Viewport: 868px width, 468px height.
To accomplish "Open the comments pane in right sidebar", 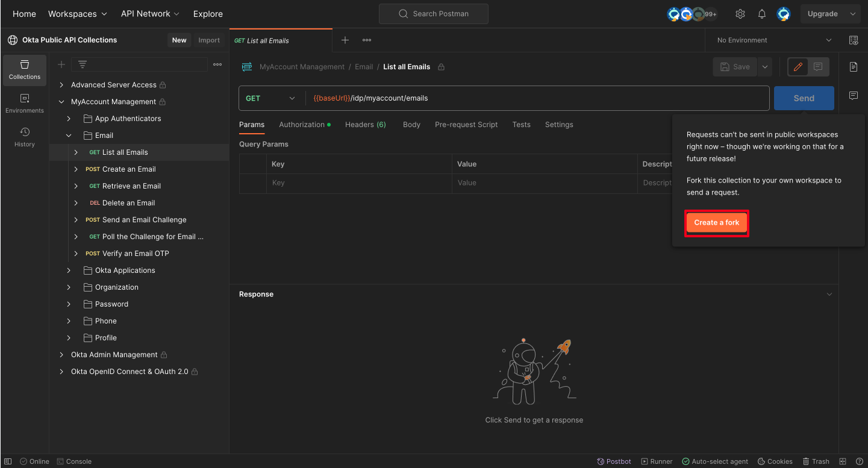I will (x=854, y=96).
